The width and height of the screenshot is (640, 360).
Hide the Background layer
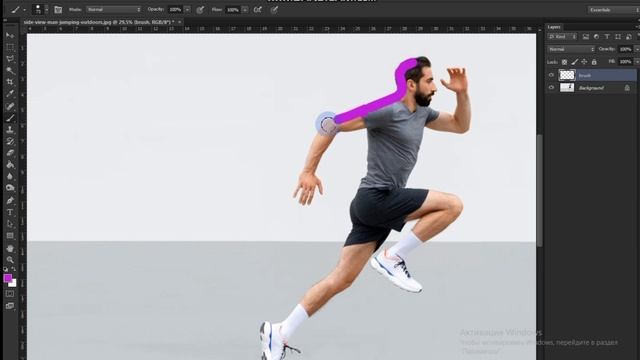[x=551, y=88]
